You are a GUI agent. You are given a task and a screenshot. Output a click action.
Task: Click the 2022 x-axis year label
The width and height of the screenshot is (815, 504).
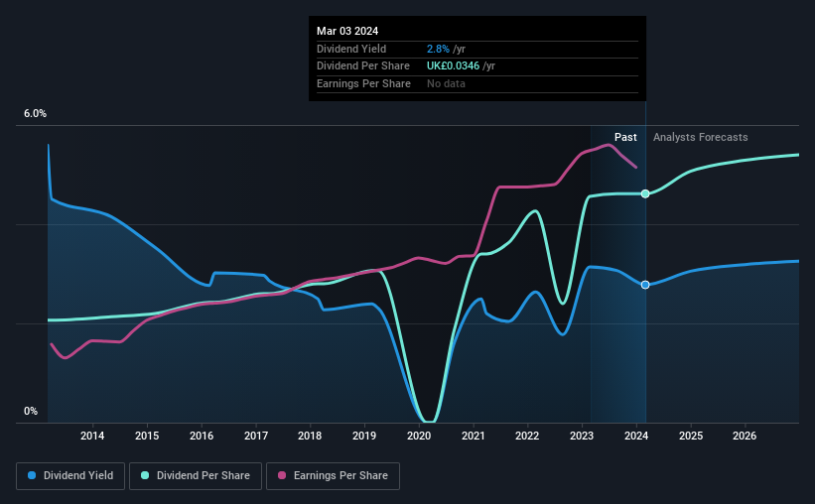[x=527, y=436]
